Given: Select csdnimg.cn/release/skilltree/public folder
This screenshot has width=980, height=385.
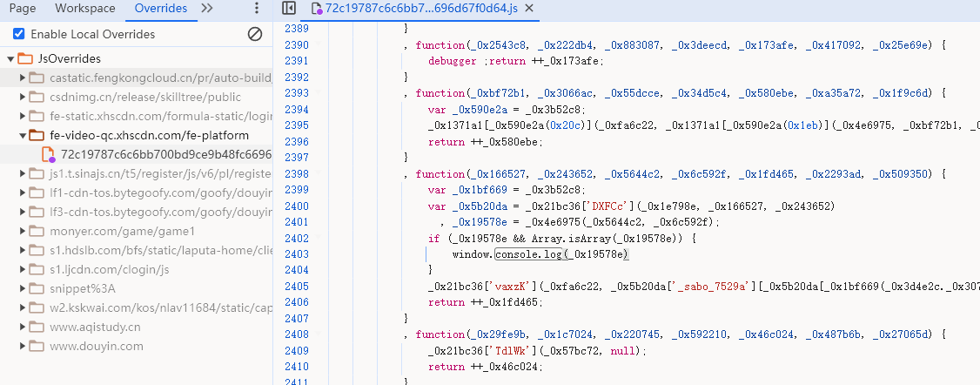Looking at the screenshot, I should (145, 97).
